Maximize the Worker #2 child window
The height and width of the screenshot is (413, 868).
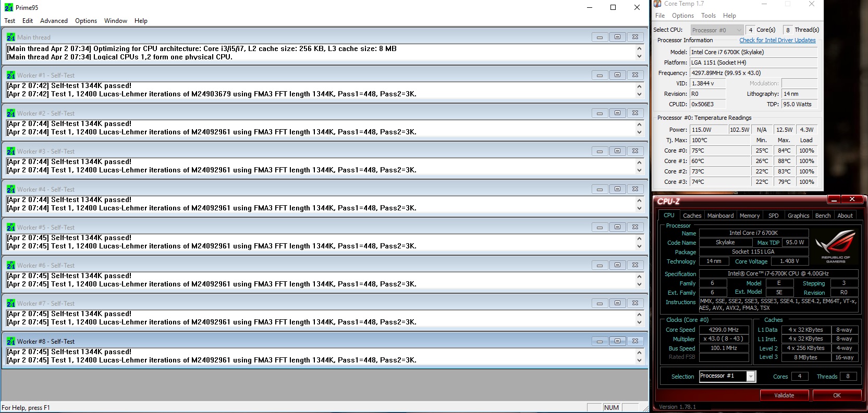click(x=617, y=113)
